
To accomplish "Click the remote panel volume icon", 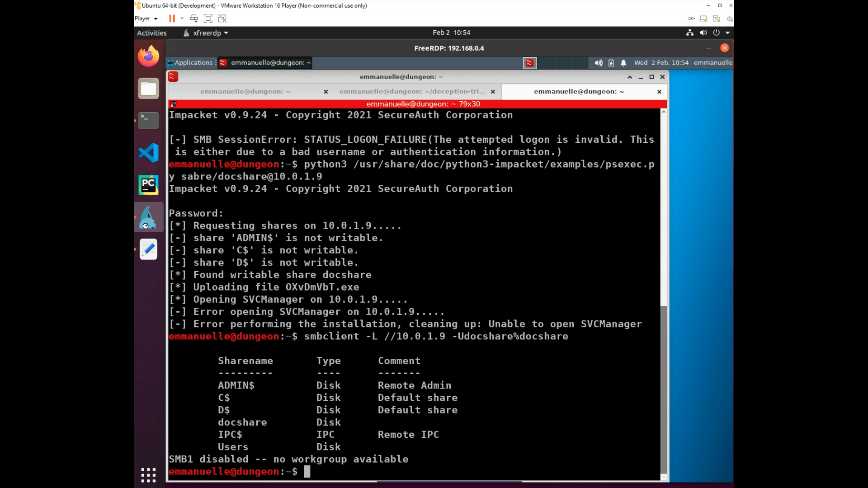I will coord(599,63).
